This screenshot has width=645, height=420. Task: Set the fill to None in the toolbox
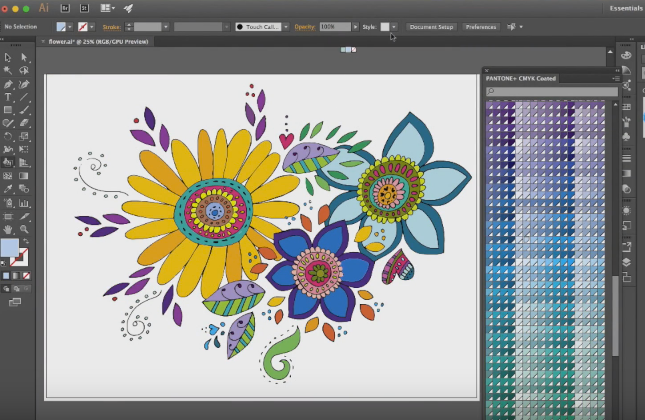tap(24, 275)
